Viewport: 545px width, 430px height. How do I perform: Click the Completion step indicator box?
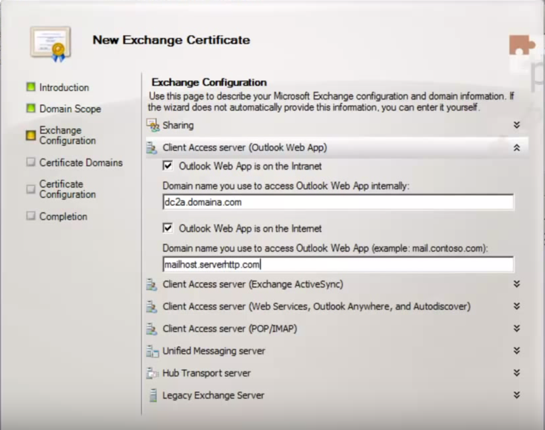(31, 216)
